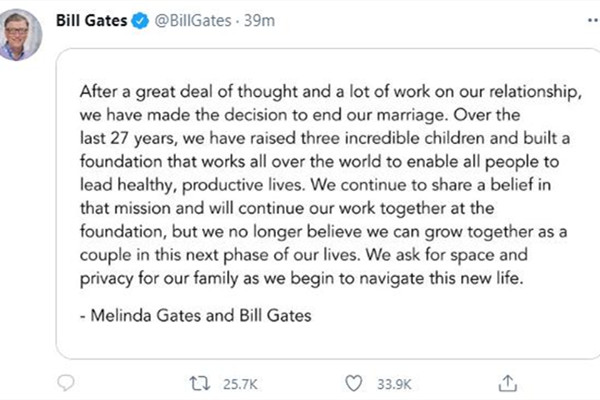Click the 39m timestamp
600x400 pixels.
pyautogui.click(x=264, y=20)
